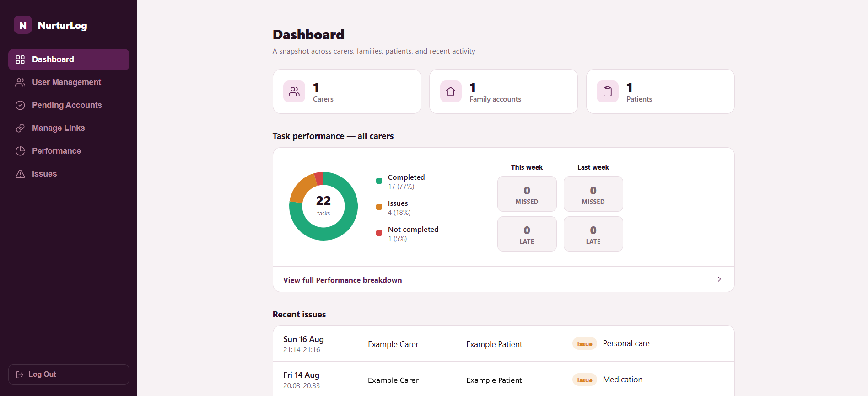Screen dimensions: 868x396
Task: Click the Pending Accounts checkmark icon
Action: coord(20,105)
